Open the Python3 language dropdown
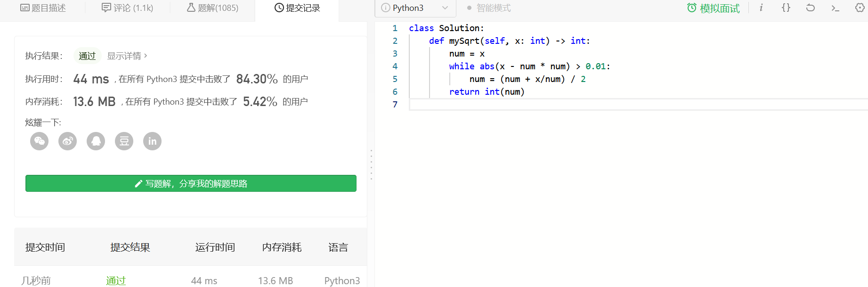Screen dimensions: 868x287 click(415, 8)
